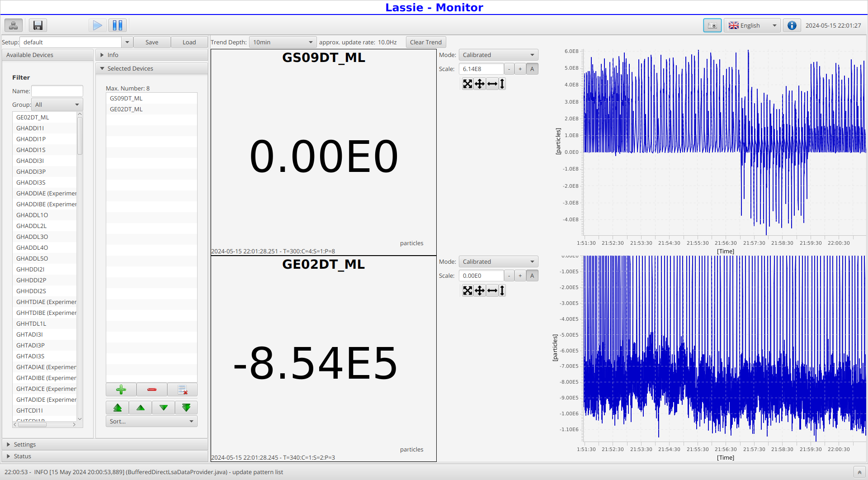
Task: Click GS09DT_ML chart zoom-to-fit icon
Action: [x=467, y=84]
